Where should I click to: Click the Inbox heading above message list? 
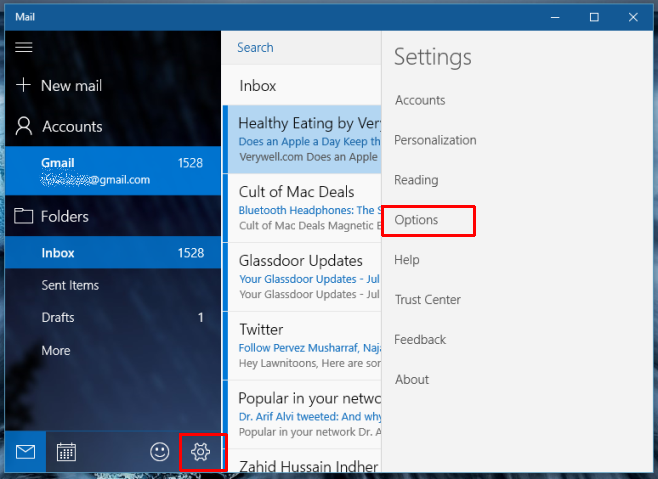(258, 86)
